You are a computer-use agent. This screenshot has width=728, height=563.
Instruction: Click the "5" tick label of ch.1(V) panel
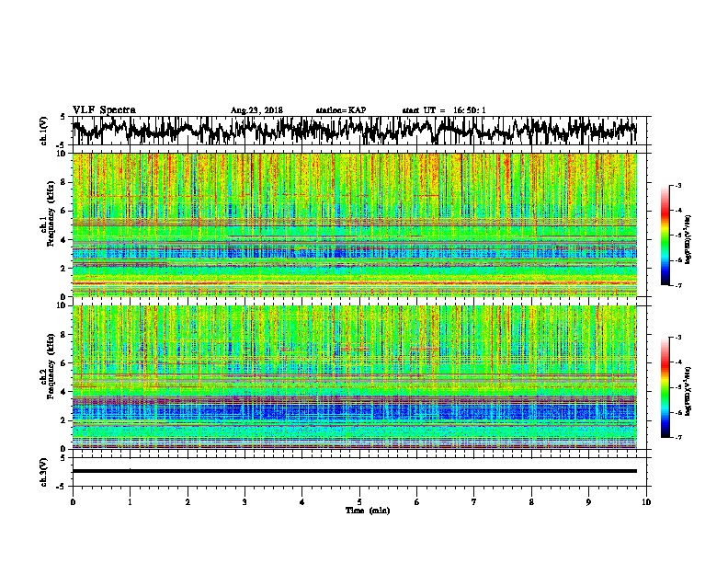[x=63, y=117]
